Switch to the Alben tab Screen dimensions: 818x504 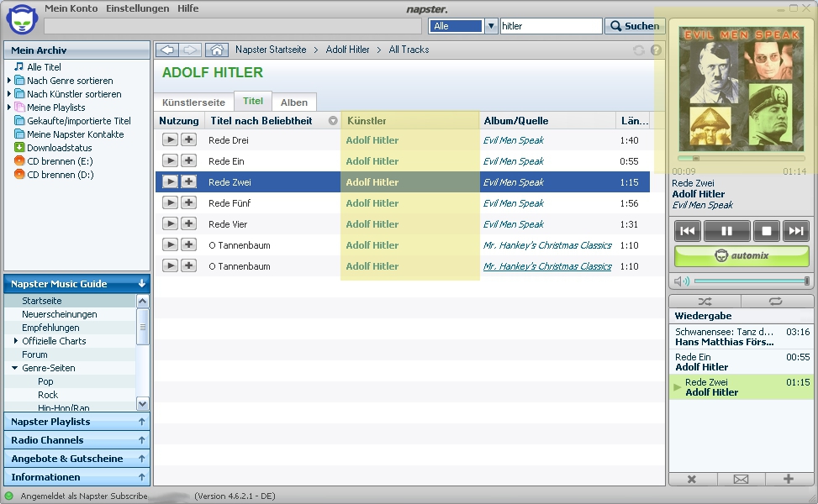pos(294,102)
